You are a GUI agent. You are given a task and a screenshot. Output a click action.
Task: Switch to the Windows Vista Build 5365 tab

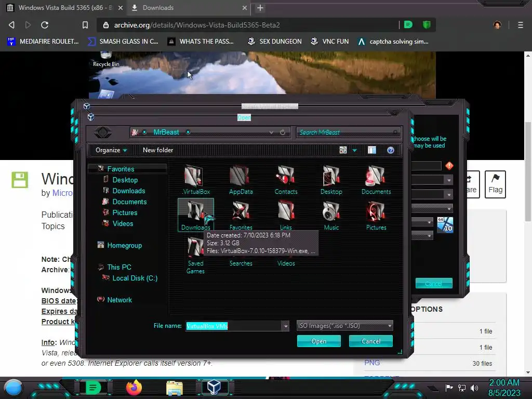click(64, 8)
